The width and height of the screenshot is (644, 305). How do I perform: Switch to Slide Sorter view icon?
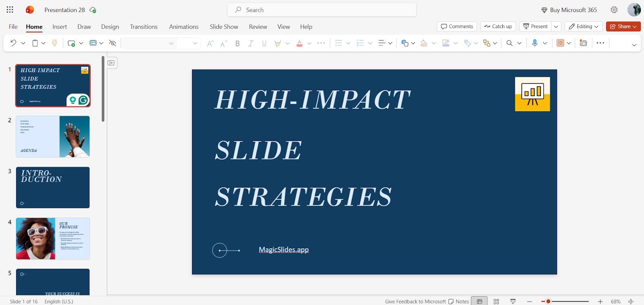point(496,301)
